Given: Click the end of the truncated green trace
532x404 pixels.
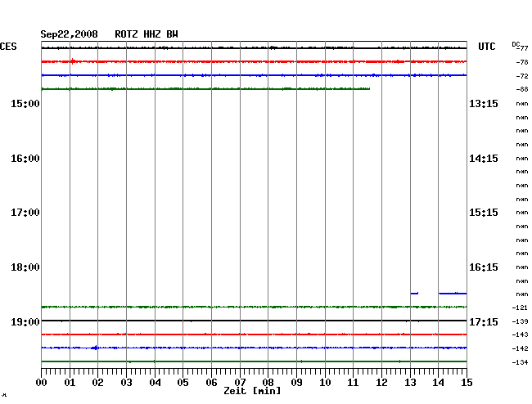Looking at the screenshot, I should point(369,89).
